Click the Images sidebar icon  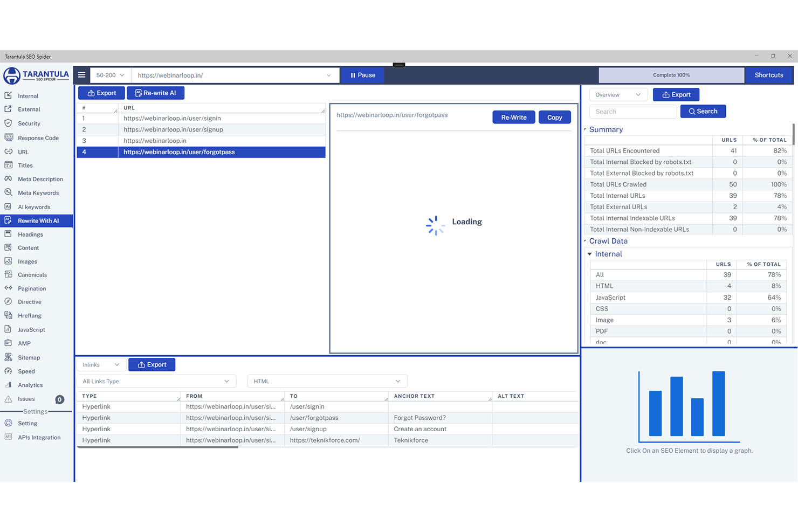click(x=8, y=261)
